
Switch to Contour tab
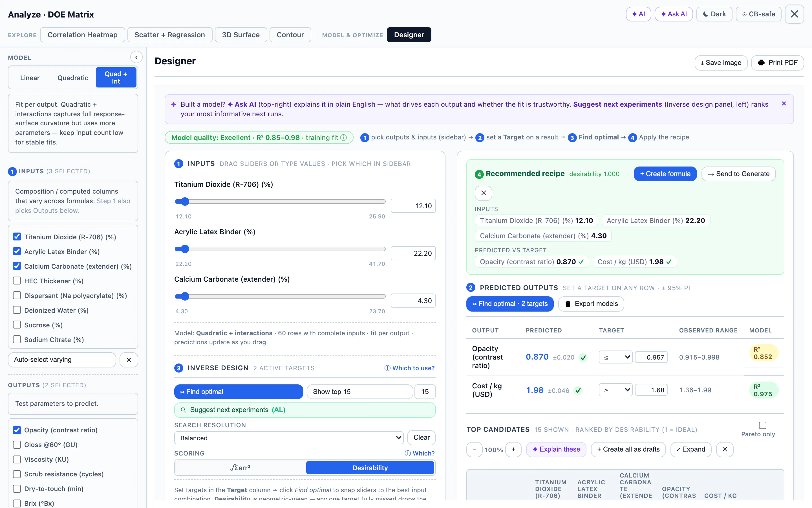(x=290, y=35)
